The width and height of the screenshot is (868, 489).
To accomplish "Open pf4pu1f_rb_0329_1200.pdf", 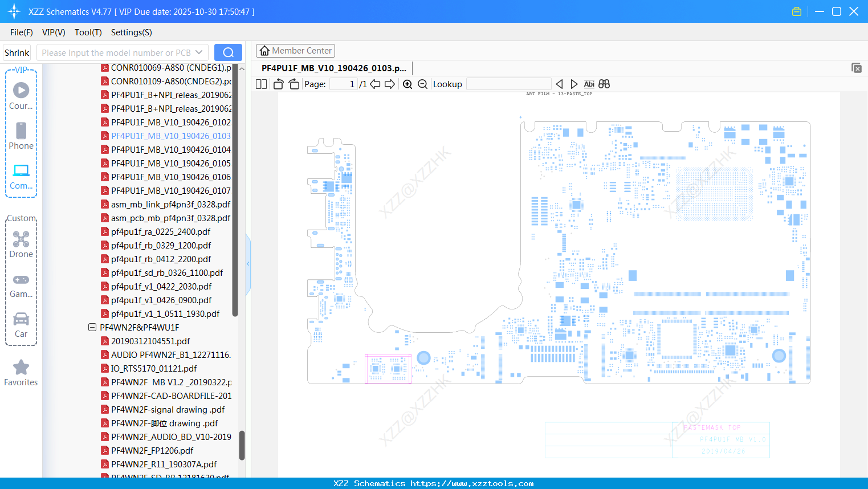I will 161,246.
